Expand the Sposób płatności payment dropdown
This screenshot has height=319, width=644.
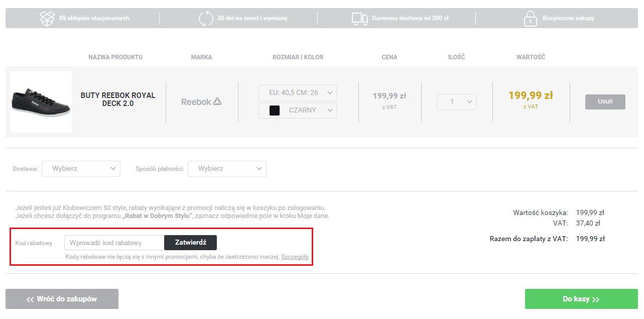(x=227, y=169)
